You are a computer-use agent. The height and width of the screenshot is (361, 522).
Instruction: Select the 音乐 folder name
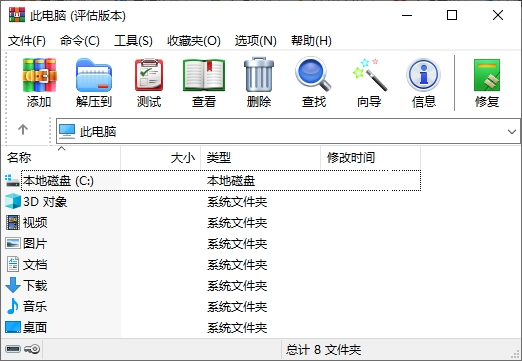coord(35,307)
